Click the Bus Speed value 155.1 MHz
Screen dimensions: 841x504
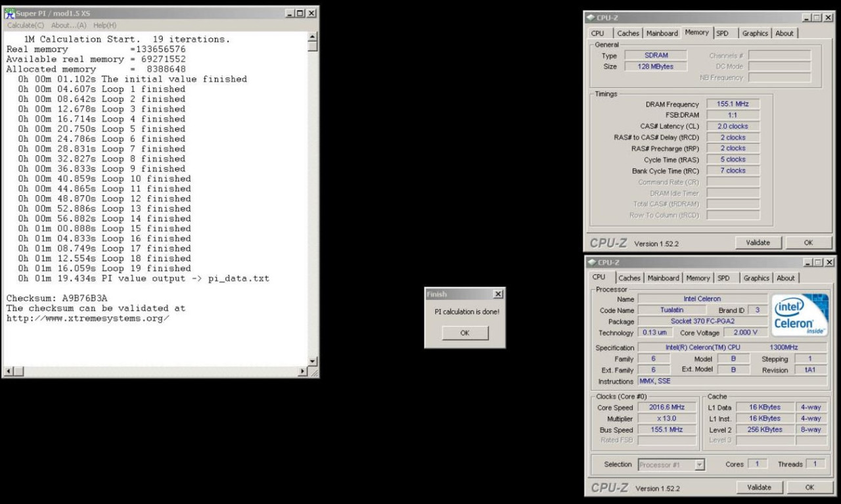[x=668, y=430]
